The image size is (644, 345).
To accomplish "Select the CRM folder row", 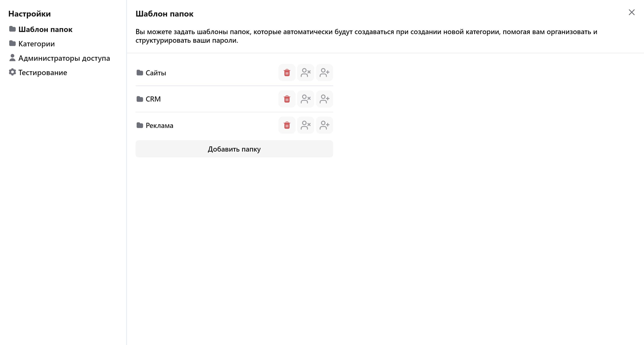I will pos(234,99).
